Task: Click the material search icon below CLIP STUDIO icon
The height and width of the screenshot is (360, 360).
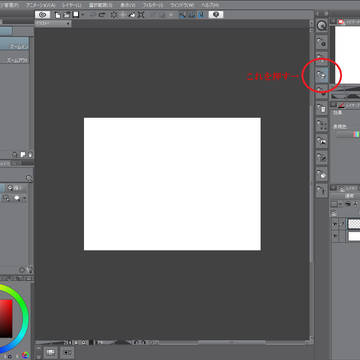Action: [322, 42]
